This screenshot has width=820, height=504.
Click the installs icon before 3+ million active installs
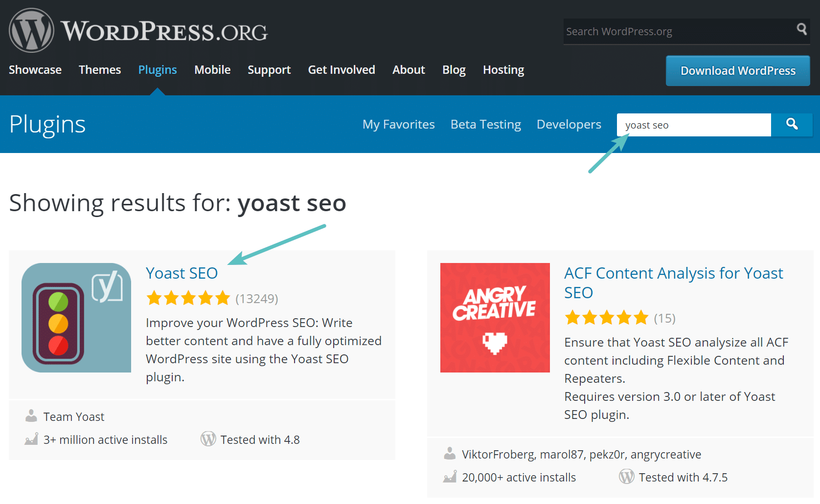[x=31, y=438]
